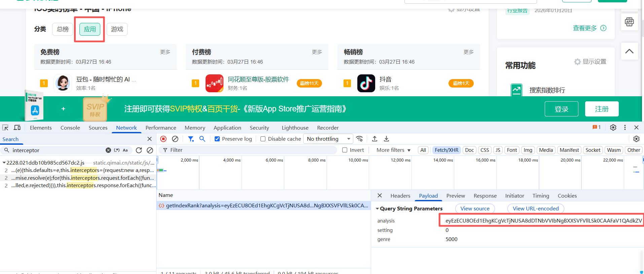The image size is (644, 274).
Task: Click the record network log button
Action: 164,139
